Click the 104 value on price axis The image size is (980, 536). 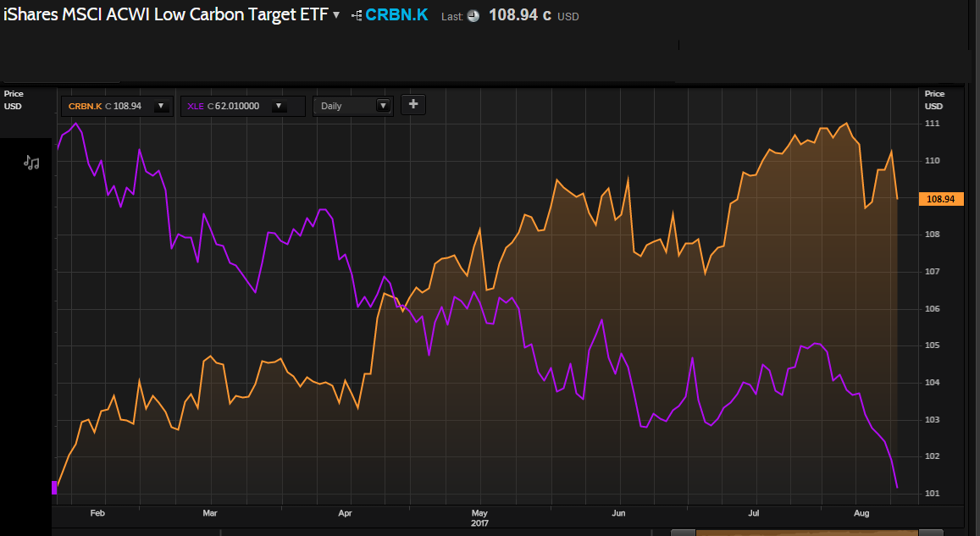pyautogui.click(x=932, y=383)
